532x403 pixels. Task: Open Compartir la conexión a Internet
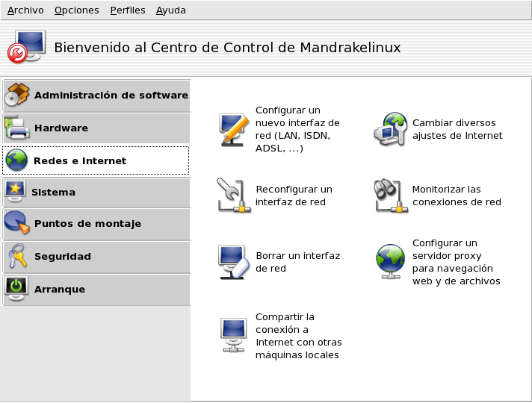click(299, 336)
